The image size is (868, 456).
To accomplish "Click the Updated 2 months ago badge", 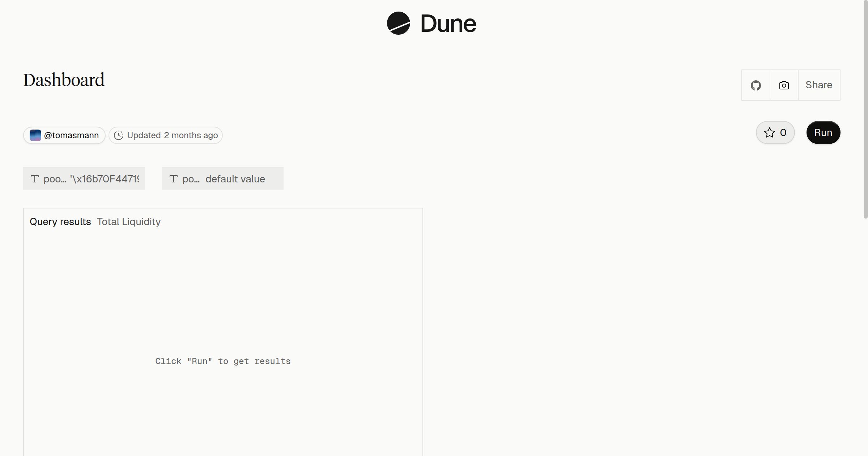I will click(166, 135).
